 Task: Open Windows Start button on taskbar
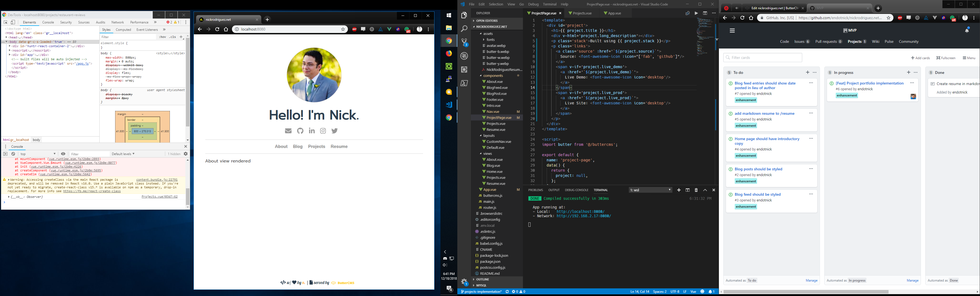click(449, 15)
